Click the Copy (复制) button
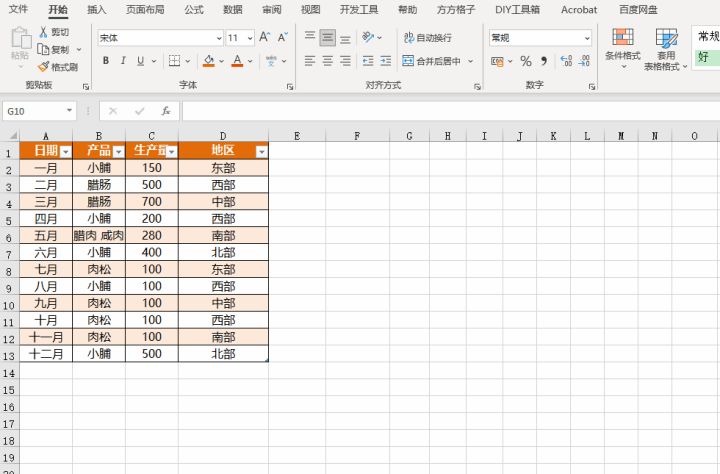 click(x=54, y=49)
